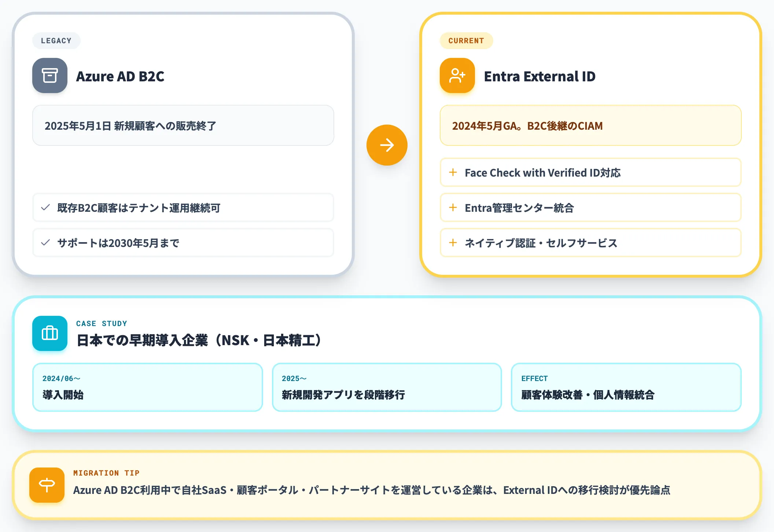Click the signpost icon in the Migration Tip banner
This screenshot has width=774, height=532.
(47, 485)
